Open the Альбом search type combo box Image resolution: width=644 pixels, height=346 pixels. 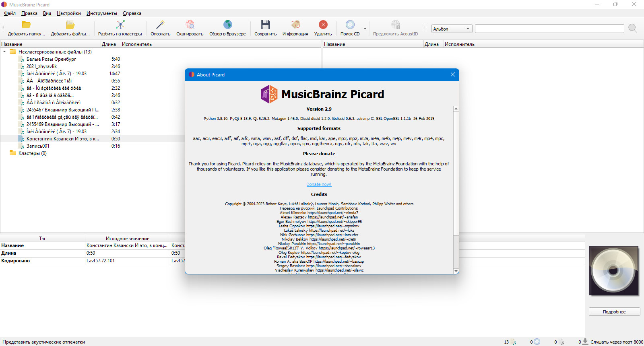coord(452,29)
